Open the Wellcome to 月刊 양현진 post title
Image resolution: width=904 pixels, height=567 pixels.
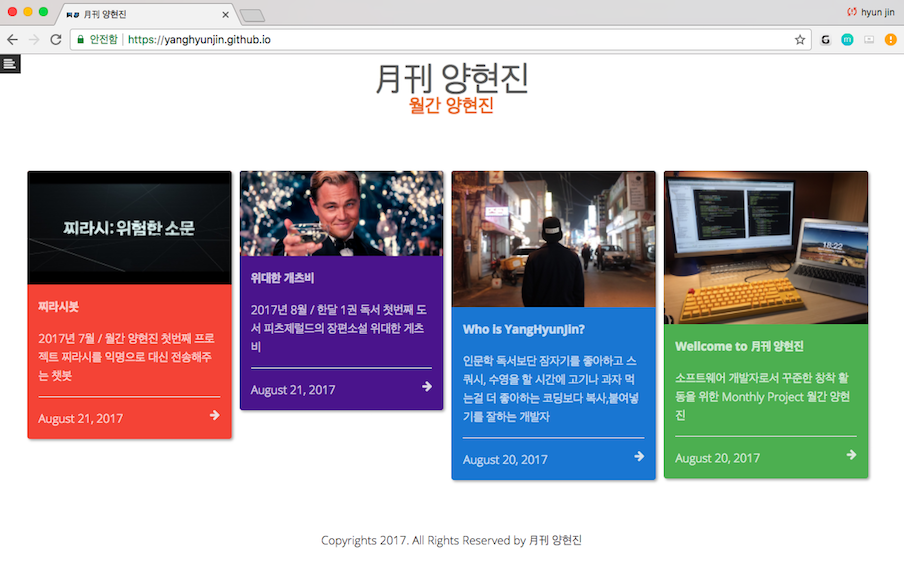[x=739, y=346]
